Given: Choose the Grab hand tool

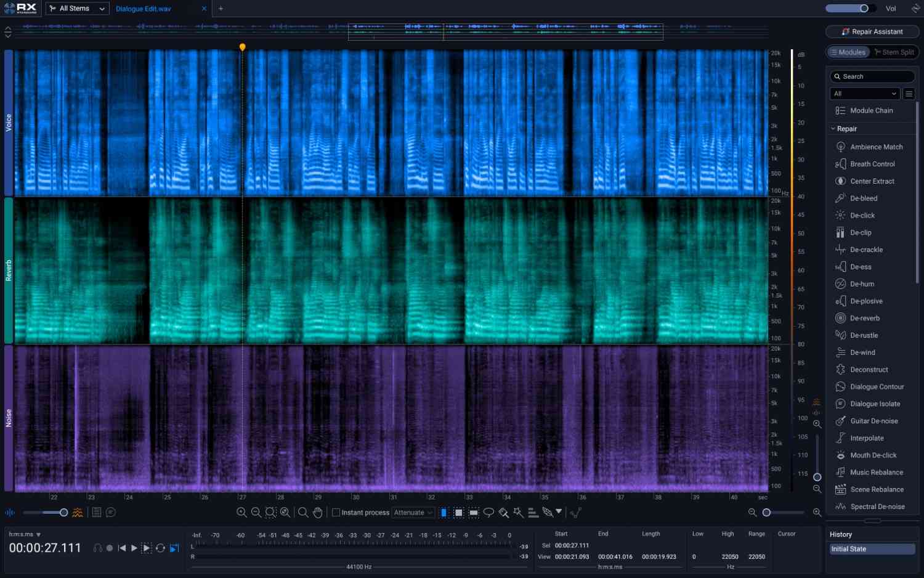Looking at the screenshot, I should point(318,512).
